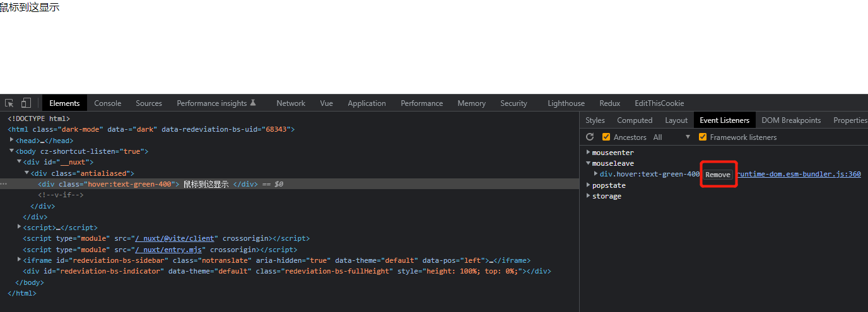Open the All listener-type dropdown
The height and width of the screenshot is (312, 868).
[x=672, y=137]
